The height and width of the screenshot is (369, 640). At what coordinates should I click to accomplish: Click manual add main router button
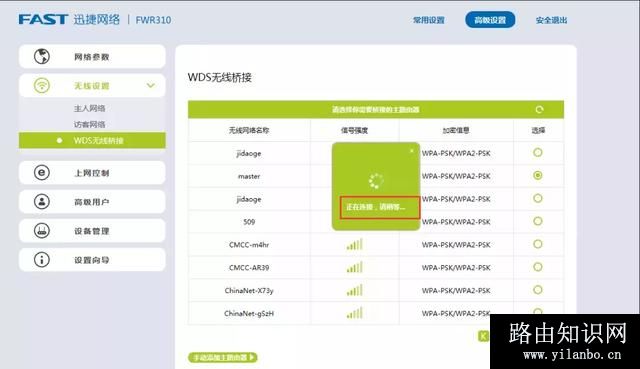coord(223,358)
